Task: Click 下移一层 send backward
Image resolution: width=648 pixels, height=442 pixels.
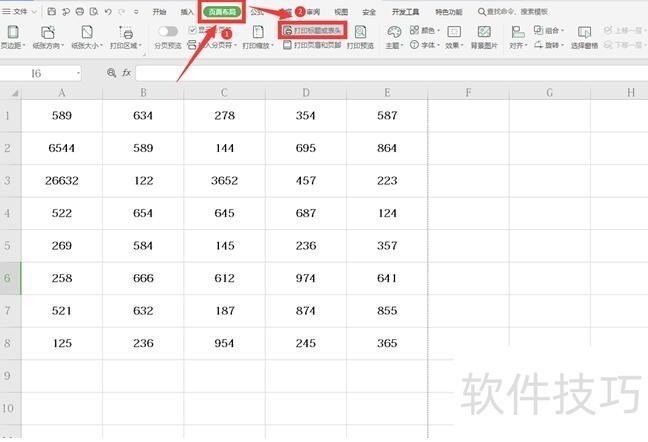Action: tap(625, 45)
